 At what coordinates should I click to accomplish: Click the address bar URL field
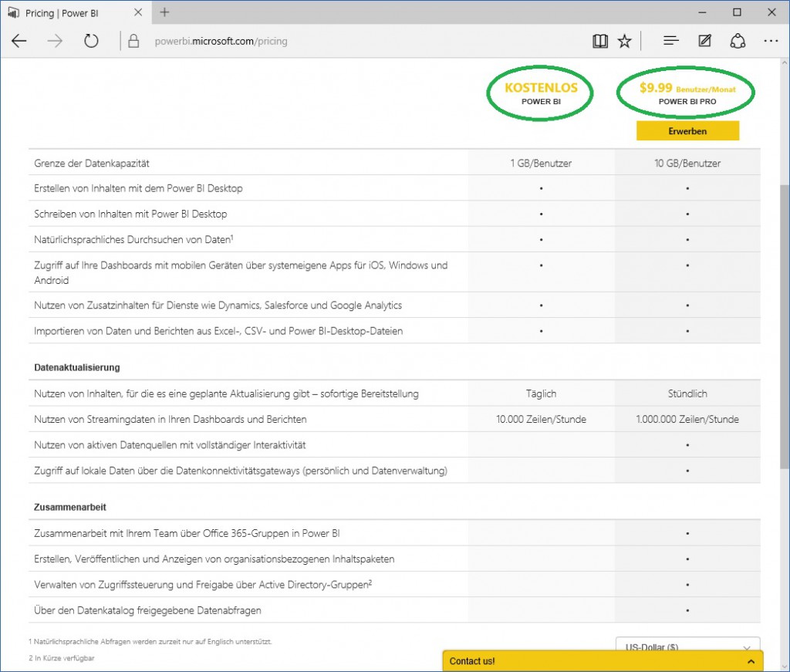point(347,42)
